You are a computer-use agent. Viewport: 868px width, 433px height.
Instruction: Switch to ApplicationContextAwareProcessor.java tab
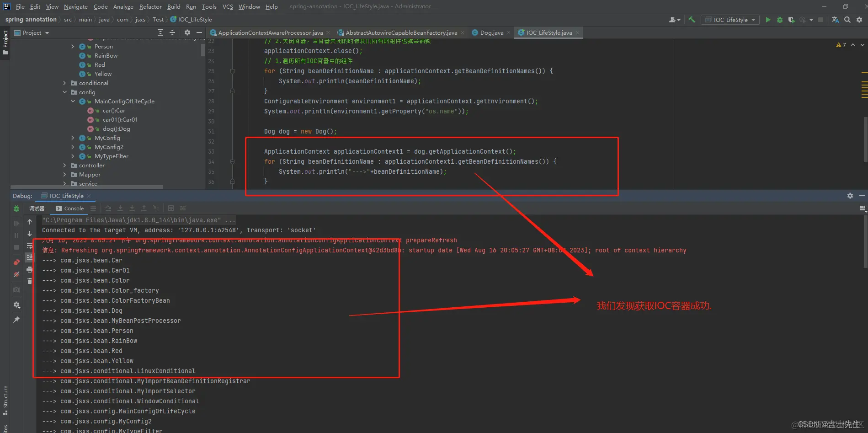point(270,32)
